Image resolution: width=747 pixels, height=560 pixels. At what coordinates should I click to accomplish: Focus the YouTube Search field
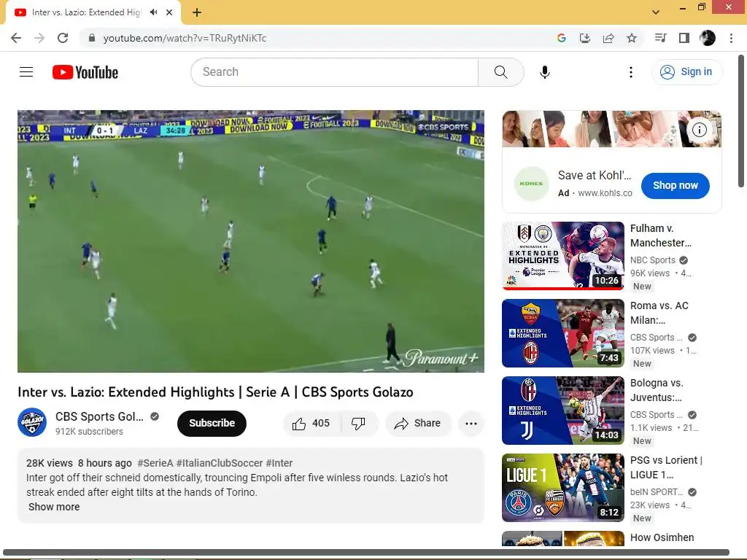[334, 72]
